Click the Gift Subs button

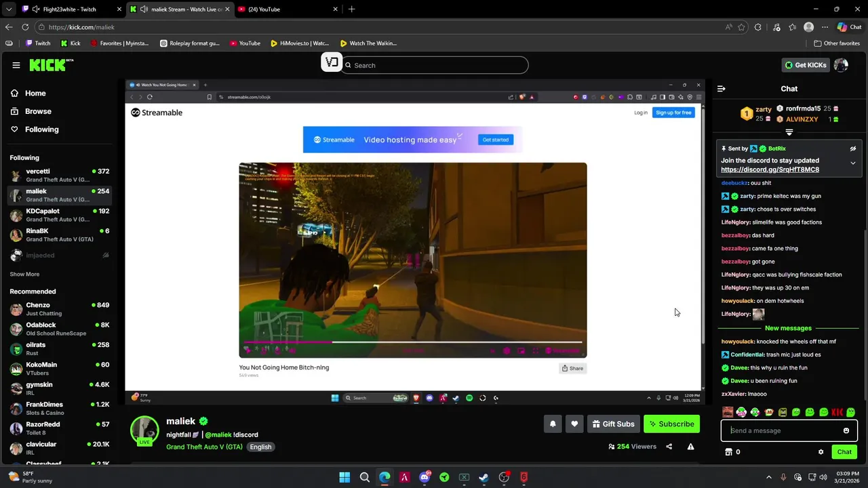coord(612,424)
